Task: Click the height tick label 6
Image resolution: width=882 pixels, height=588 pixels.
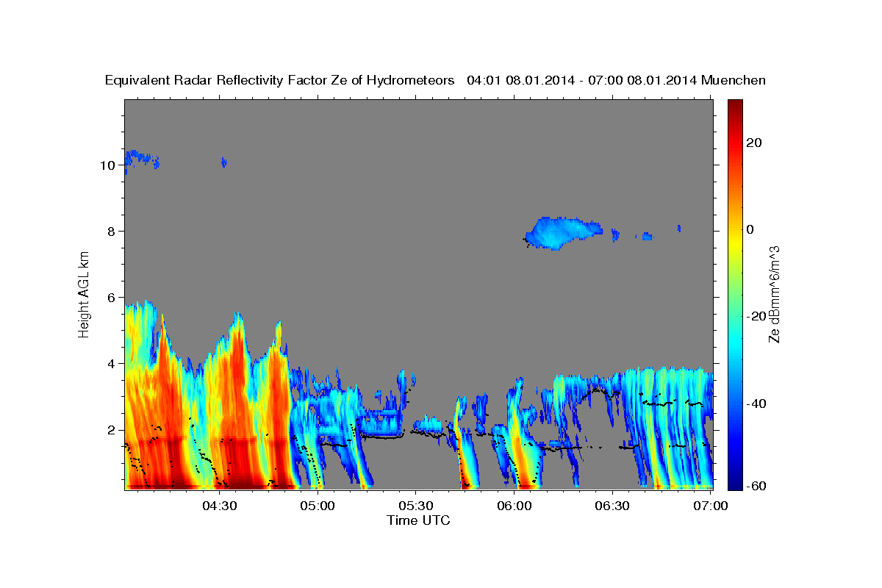Action: 111,298
